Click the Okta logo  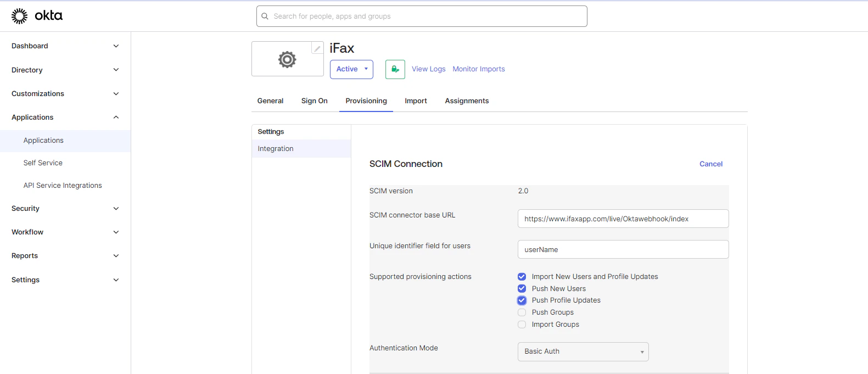[37, 16]
